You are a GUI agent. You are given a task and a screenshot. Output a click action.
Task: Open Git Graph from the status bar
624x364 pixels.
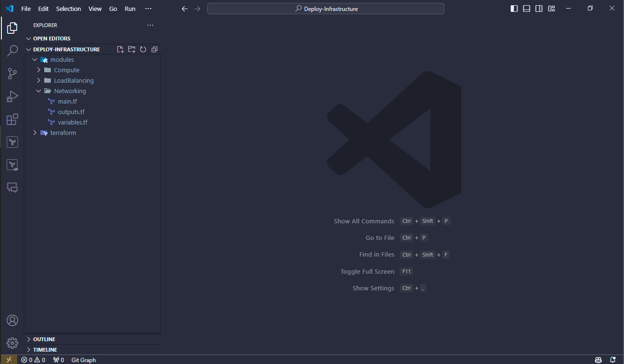[x=84, y=360]
